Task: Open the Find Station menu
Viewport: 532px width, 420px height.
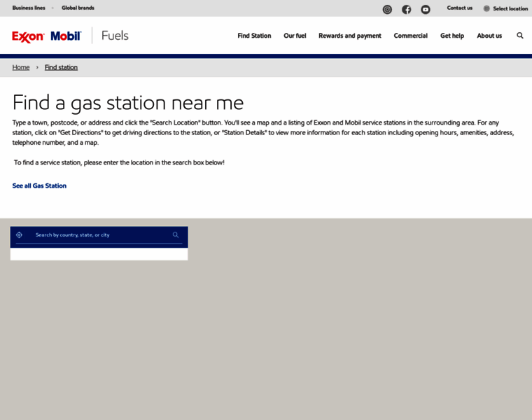Action: pyautogui.click(x=254, y=36)
